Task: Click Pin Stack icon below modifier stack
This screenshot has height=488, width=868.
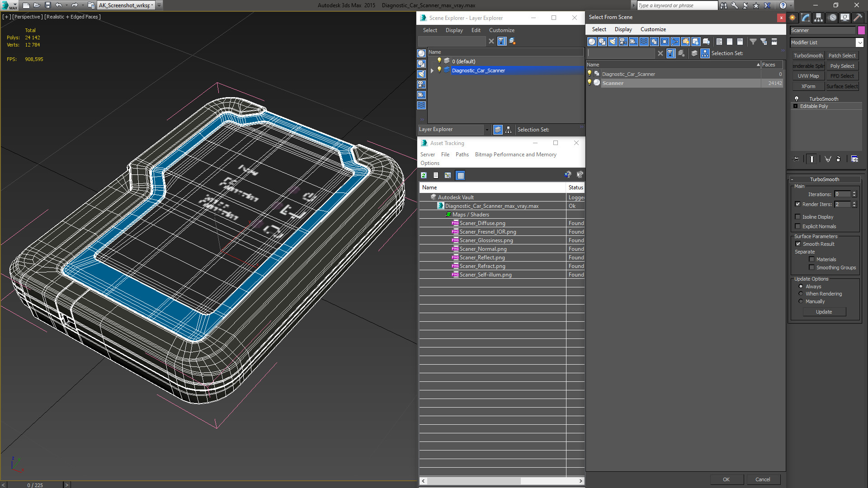Action: (796, 159)
